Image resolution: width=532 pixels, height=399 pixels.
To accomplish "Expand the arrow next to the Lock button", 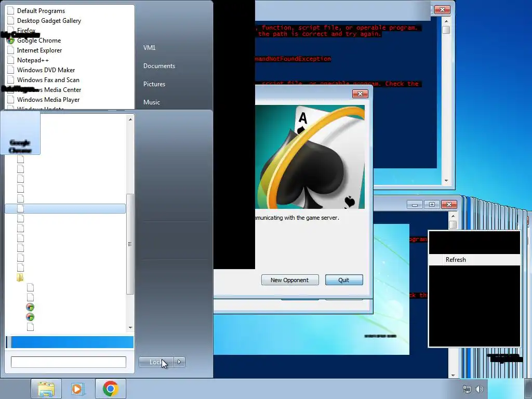I will coord(179,362).
